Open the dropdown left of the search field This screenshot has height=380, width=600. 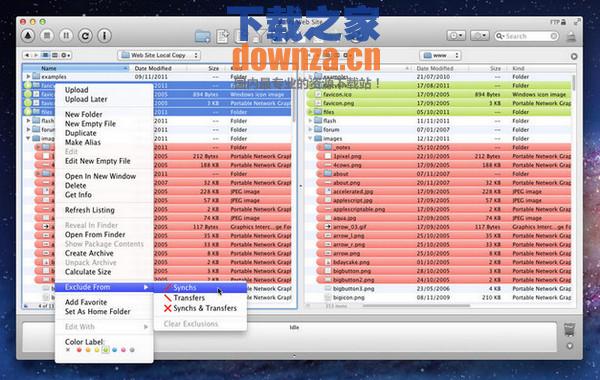pos(479,36)
